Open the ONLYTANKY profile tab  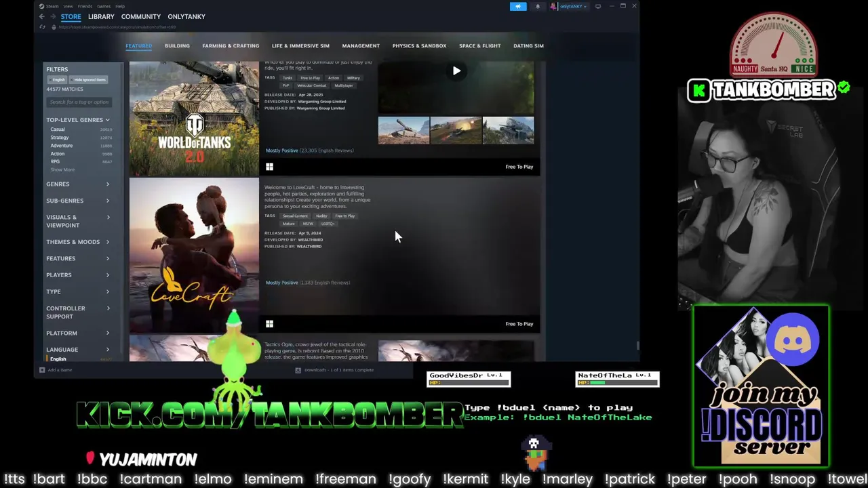click(186, 16)
